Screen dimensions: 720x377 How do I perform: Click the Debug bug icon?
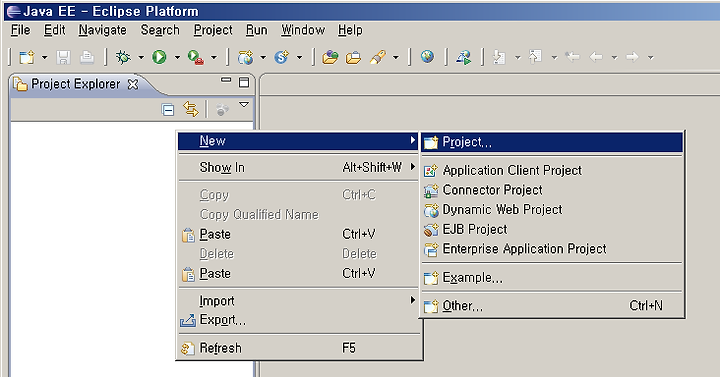coord(123,57)
